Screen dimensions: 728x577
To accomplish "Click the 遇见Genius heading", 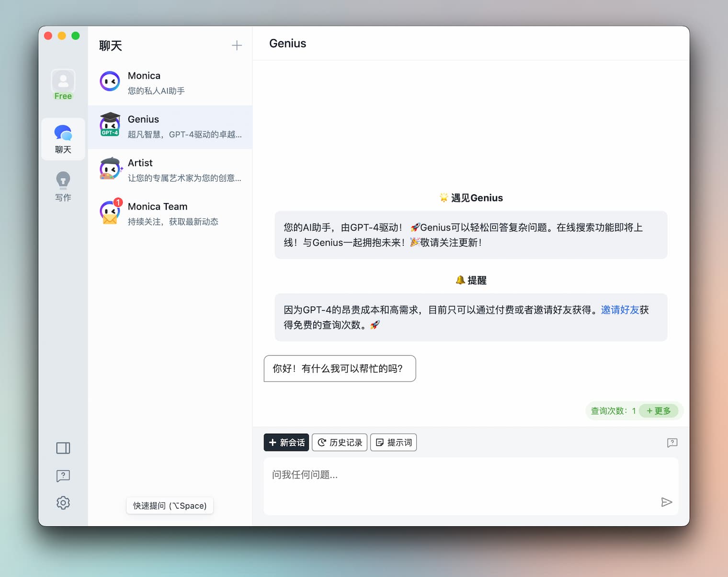I will [x=471, y=198].
